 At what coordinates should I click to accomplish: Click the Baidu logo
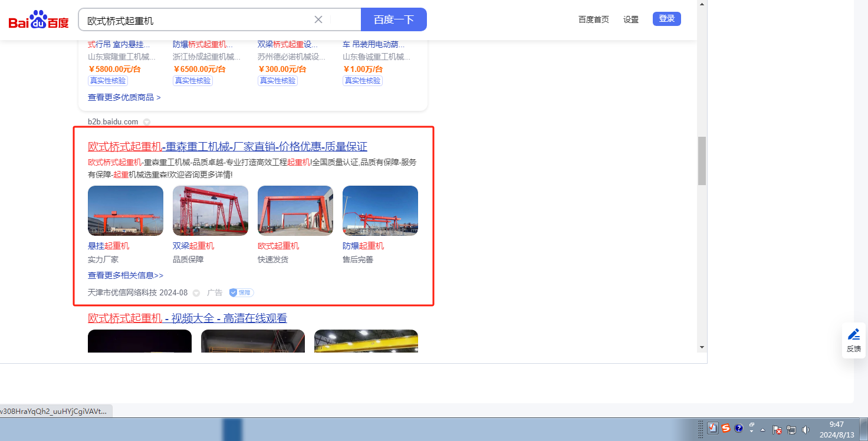click(38, 20)
